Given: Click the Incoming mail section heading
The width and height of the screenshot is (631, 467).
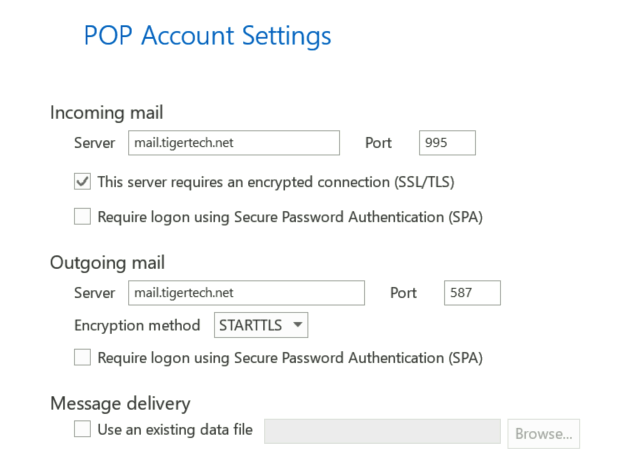Looking at the screenshot, I should coord(106,113).
